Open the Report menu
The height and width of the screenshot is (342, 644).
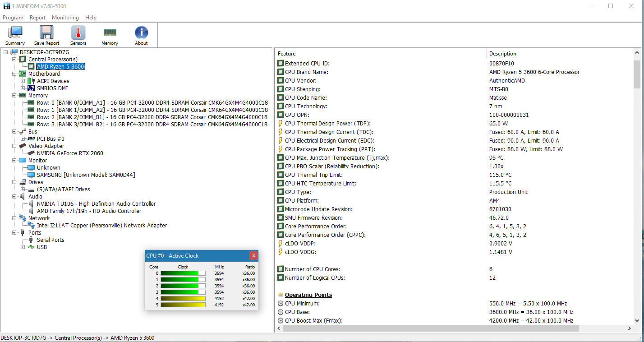point(37,18)
